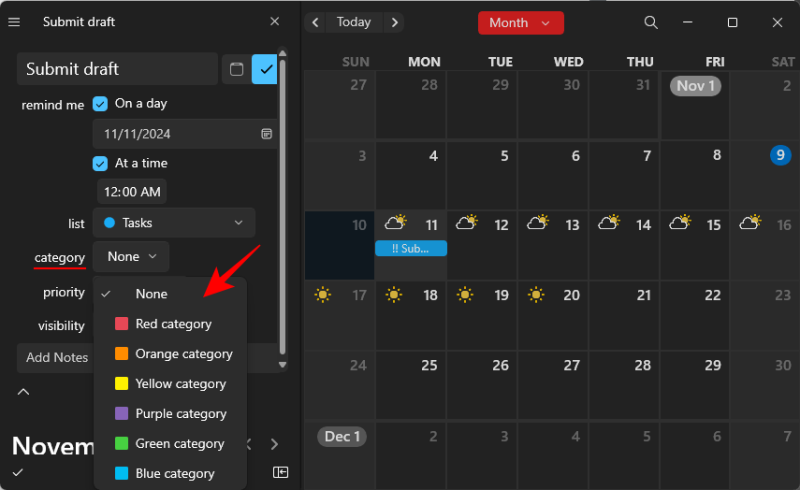Screen dimensions: 800x490
Task: Uncheck the On a day checkbox
Action: pos(100,103)
